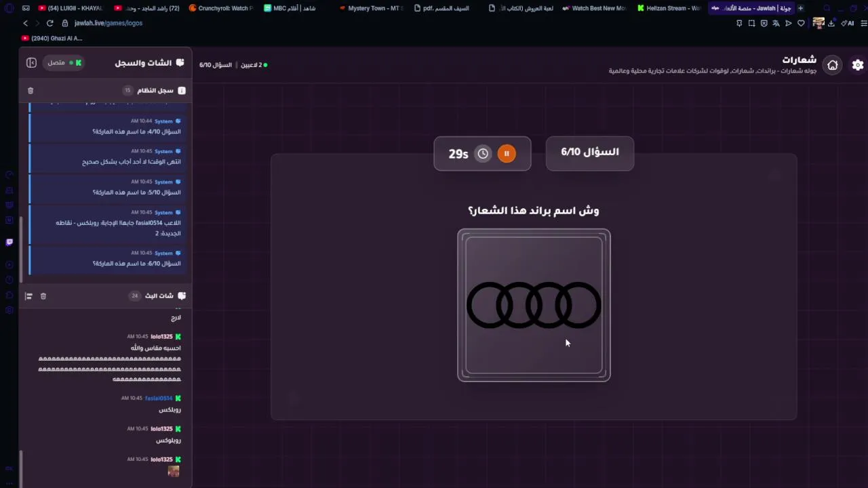Viewport: 868px width, 488px height.
Task: Switch to the Watch Best New Mo tab
Action: 594,8
